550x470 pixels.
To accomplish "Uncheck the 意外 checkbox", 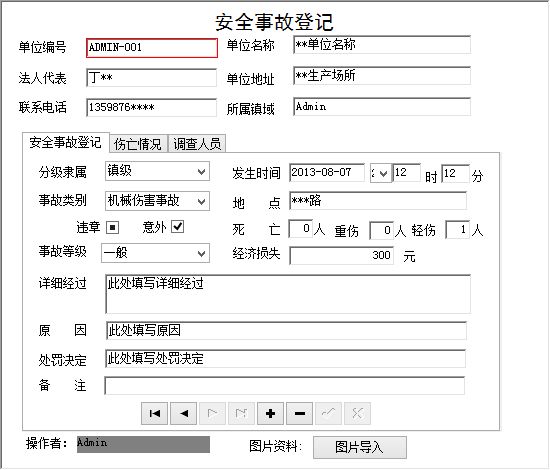I will [x=177, y=227].
